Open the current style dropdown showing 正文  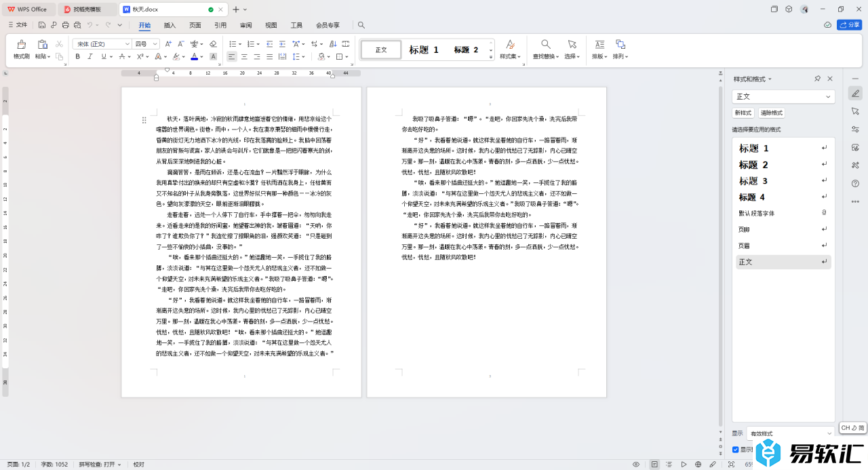[783, 97]
